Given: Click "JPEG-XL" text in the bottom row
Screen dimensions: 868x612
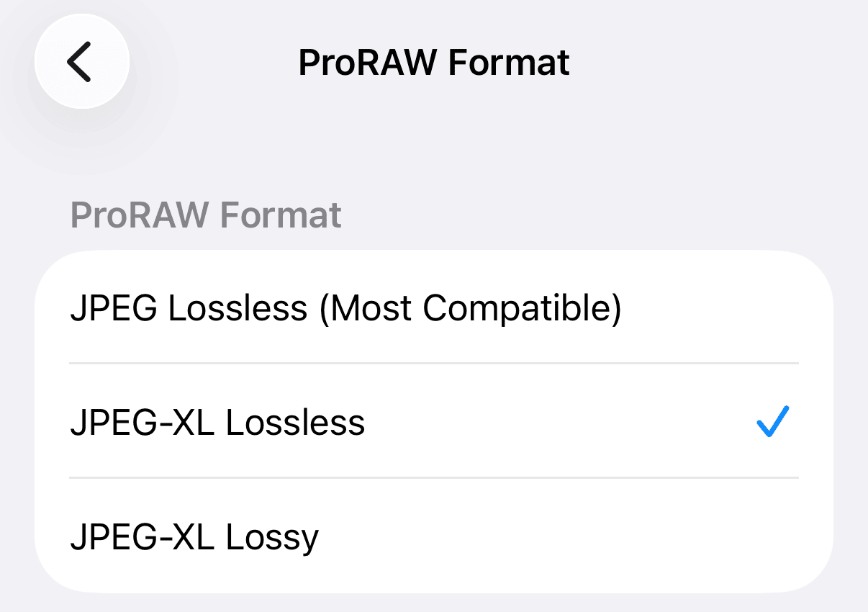Looking at the screenshot, I should pos(142,537).
